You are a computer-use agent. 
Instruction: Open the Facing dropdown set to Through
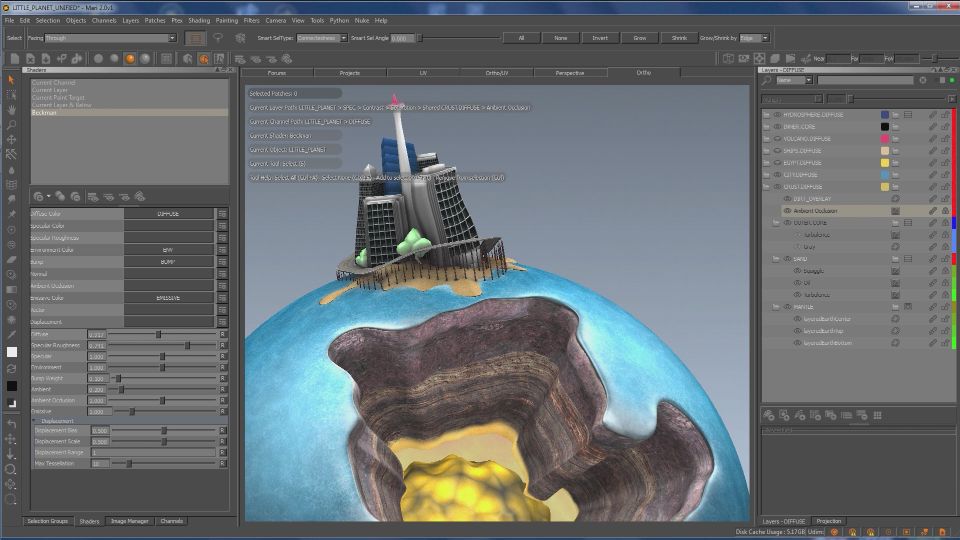click(111, 38)
